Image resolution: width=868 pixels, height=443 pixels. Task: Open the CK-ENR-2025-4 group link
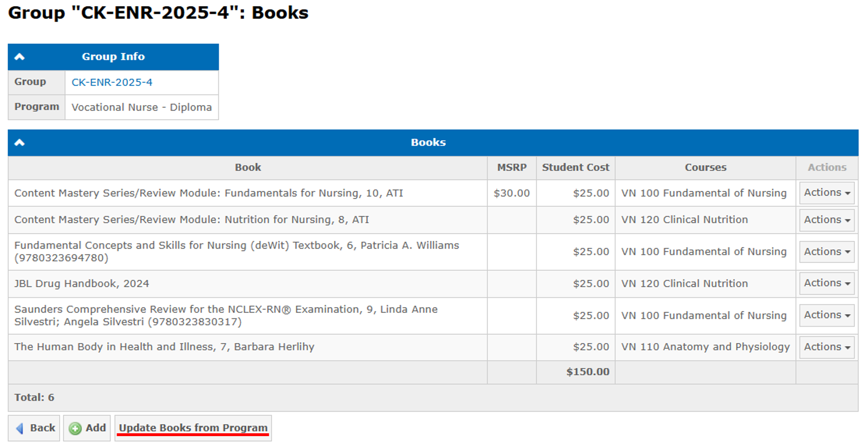[x=112, y=82]
